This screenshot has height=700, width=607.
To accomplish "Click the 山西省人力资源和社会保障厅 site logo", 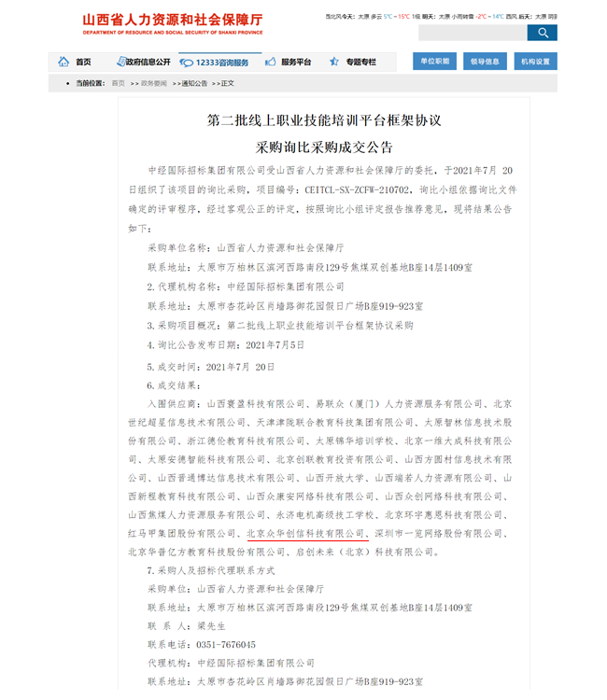I will coord(173,23).
